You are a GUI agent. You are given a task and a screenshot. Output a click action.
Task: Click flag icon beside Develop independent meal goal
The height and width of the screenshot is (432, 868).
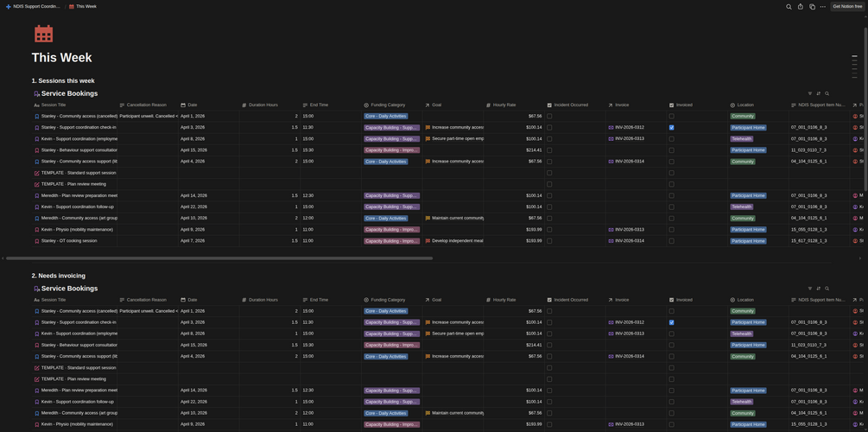tap(428, 241)
